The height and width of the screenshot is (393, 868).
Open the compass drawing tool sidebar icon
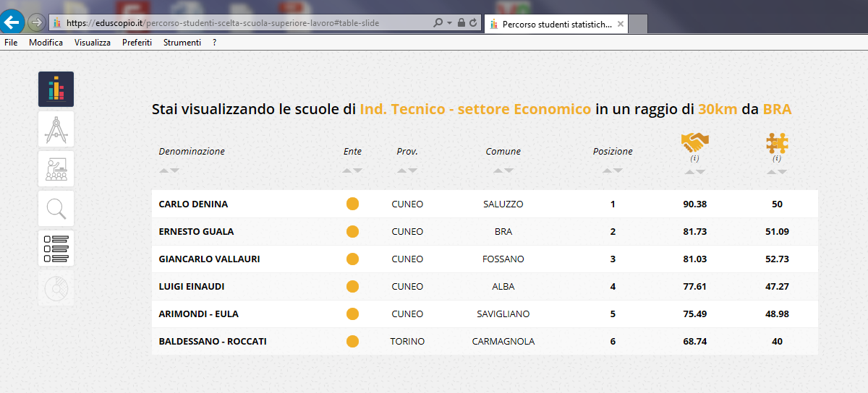pyautogui.click(x=56, y=129)
